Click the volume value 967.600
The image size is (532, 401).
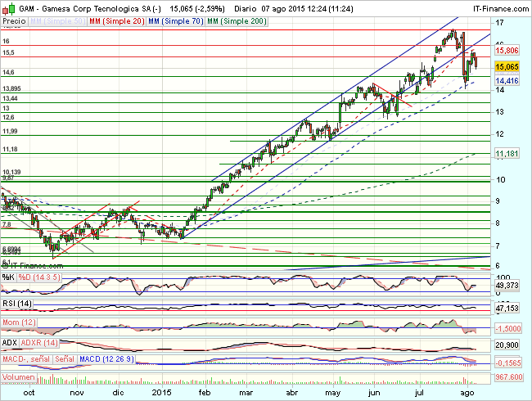pyautogui.click(x=508, y=377)
